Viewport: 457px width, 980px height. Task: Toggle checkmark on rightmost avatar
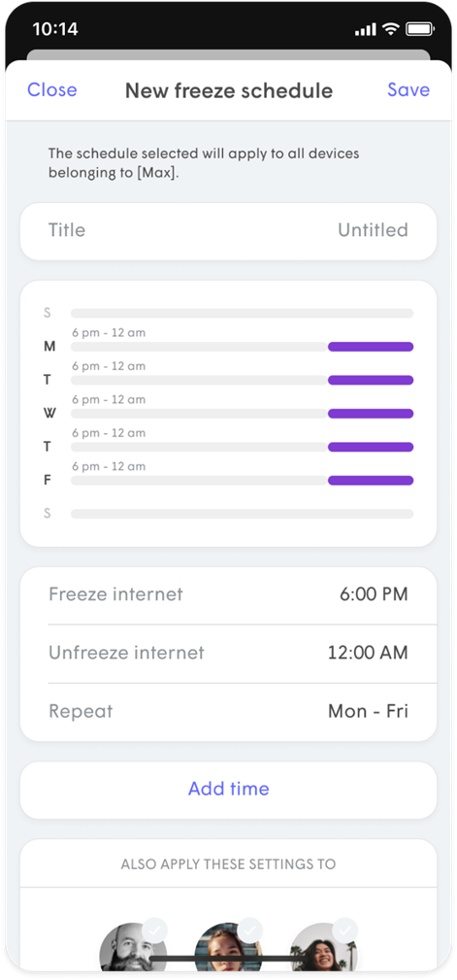click(x=344, y=930)
